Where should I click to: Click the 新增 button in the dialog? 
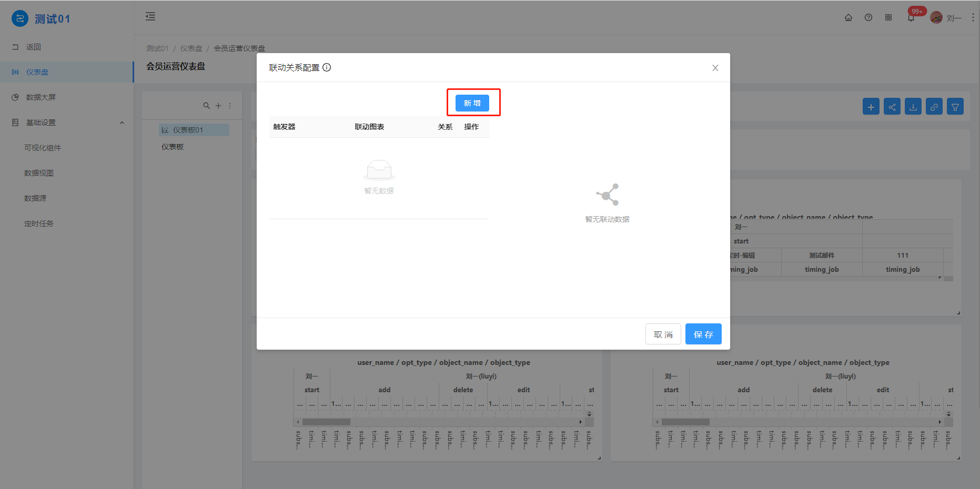pos(472,103)
